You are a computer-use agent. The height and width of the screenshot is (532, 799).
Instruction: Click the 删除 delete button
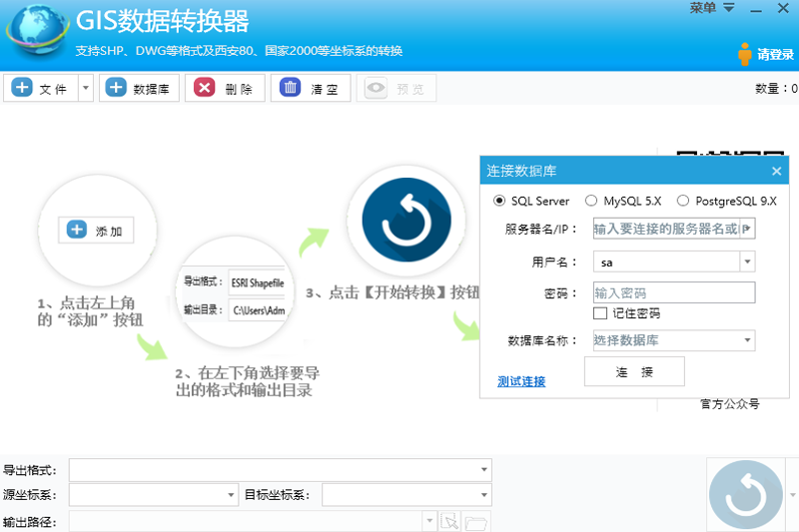[225, 88]
